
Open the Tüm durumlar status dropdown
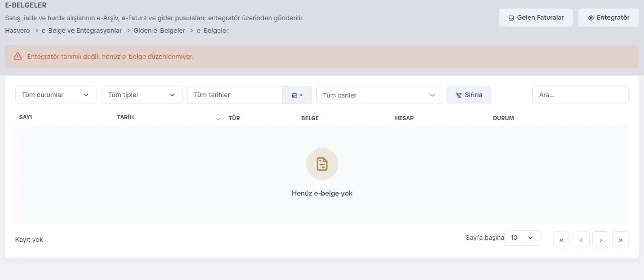pos(56,95)
